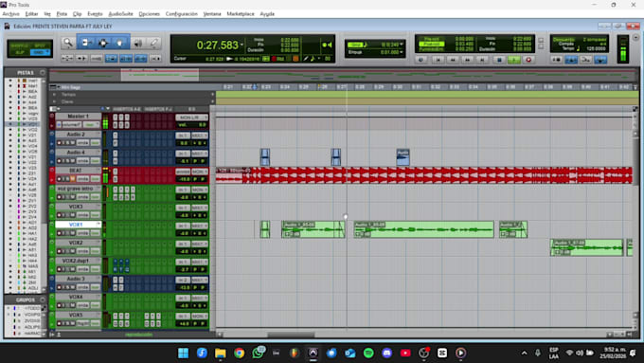Open Master 1 output MON L/R selector
Image resolution: width=644 pixels, height=363 pixels.
pos(192,118)
